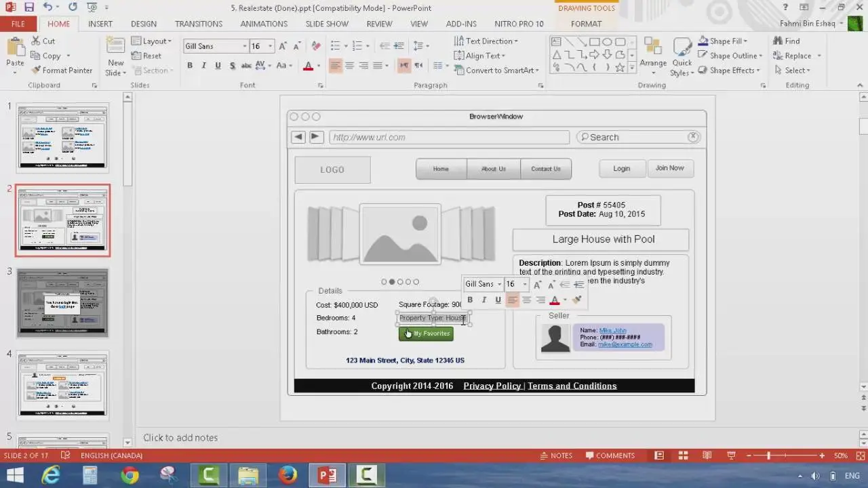Open the Gill Sans font name dropdown in ribbon
The width and height of the screenshot is (868, 488).
[245, 46]
